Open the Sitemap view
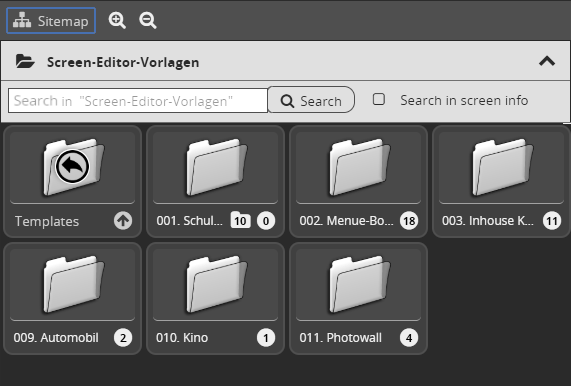This screenshot has height=386, width=571. coord(51,21)
